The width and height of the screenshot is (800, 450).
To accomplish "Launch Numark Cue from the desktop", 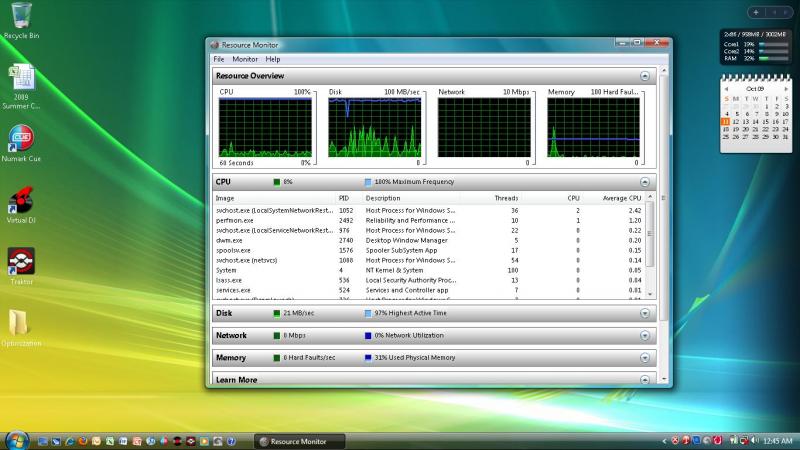I will click(21, 143).
